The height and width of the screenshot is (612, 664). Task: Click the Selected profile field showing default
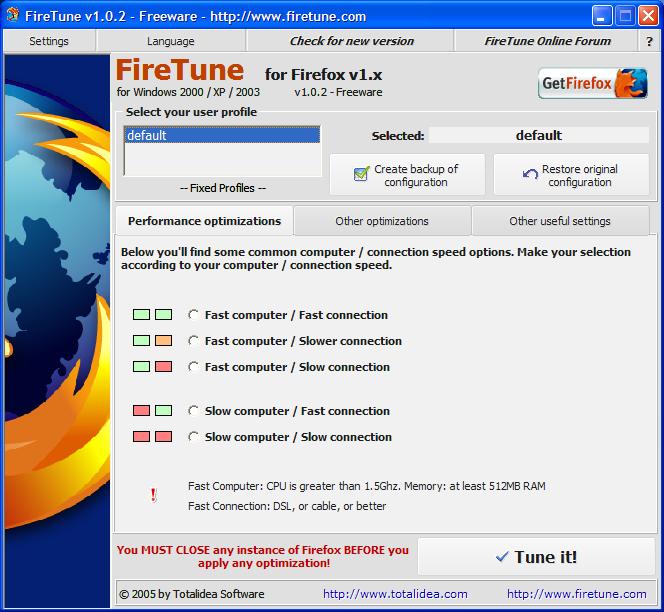(539, 136)
